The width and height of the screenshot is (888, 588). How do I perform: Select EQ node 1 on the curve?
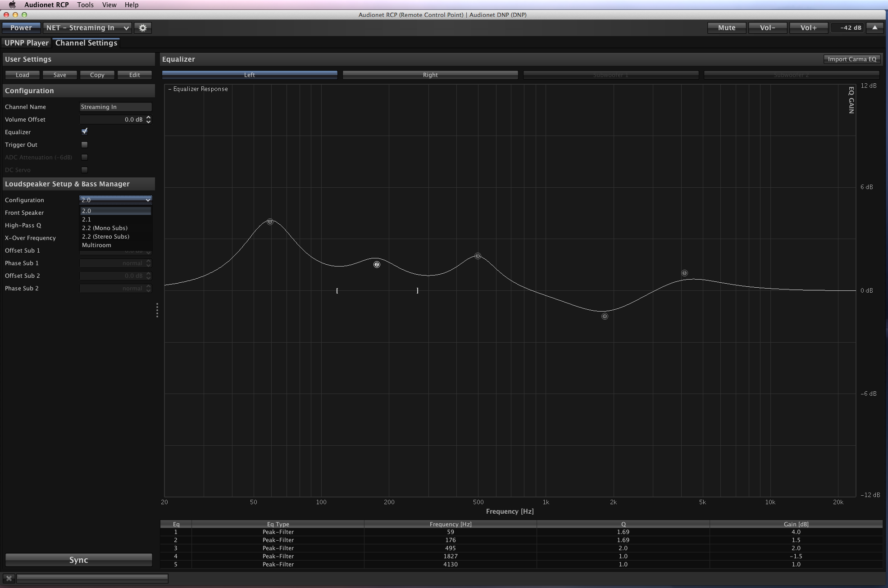coord(270,222)
